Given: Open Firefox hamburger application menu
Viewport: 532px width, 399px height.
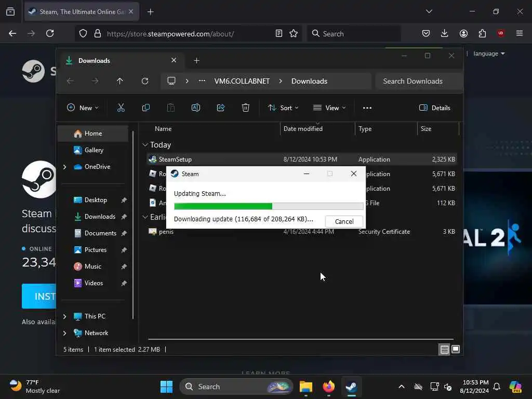Looking at the screenshot, I should click(x=520, y=33).
